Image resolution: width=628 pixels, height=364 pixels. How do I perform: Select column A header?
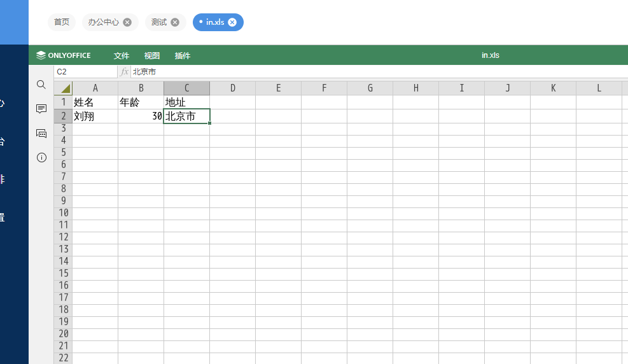pyautogui.click(x=95, y=88)
